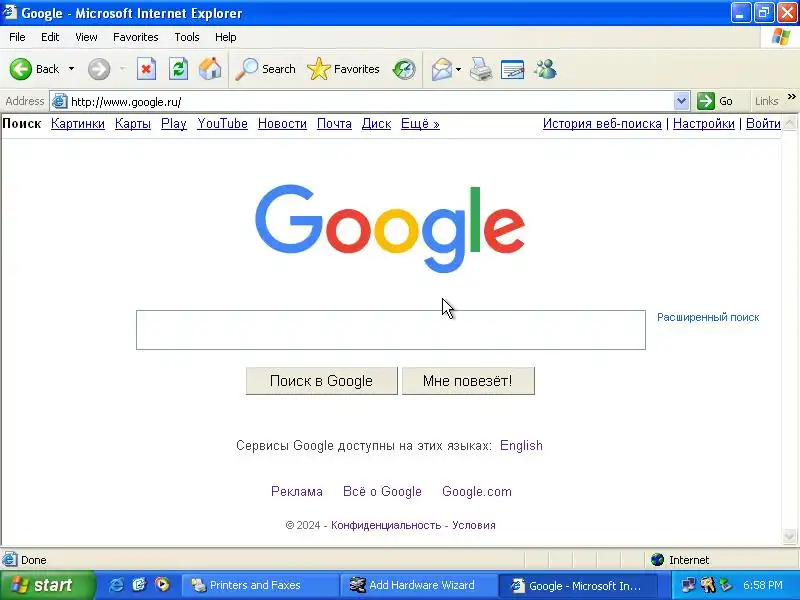
Task: Click Show Desktop Quick Launch icon
Action: click(139, 585)
